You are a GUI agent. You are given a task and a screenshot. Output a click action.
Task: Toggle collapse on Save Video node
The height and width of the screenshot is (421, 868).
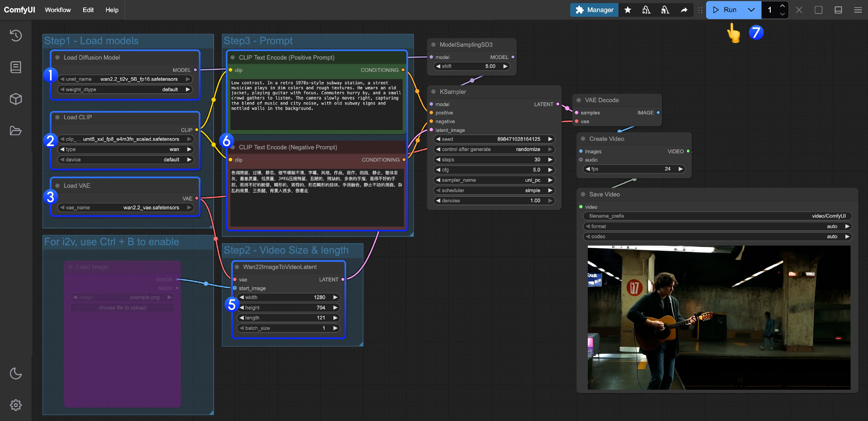pos(583,194)
